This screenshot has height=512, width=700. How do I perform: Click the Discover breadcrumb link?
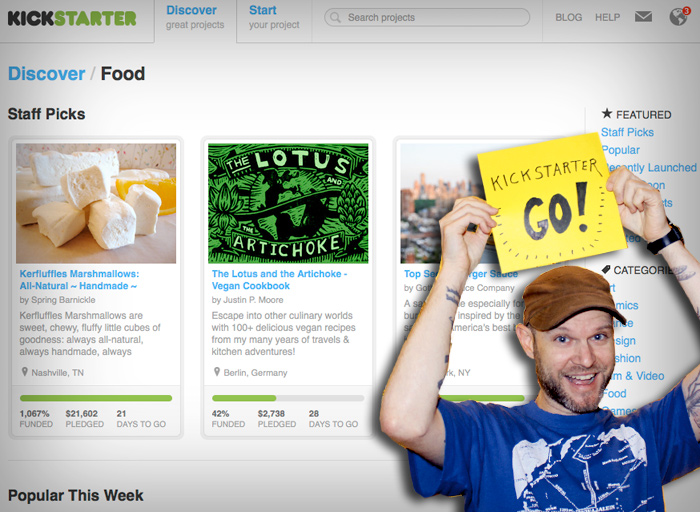pos(46,74)
